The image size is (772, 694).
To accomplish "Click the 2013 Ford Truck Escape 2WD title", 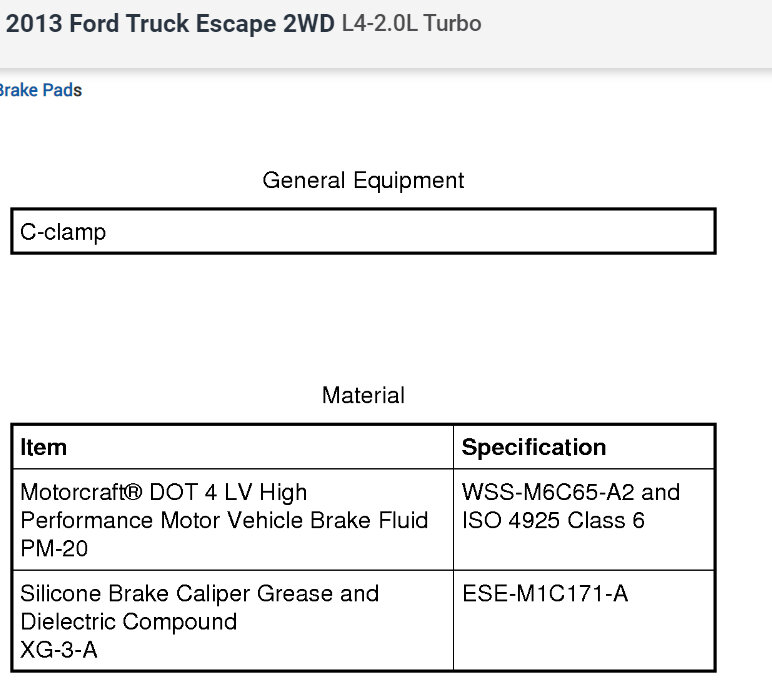I will tap(170, 24).
